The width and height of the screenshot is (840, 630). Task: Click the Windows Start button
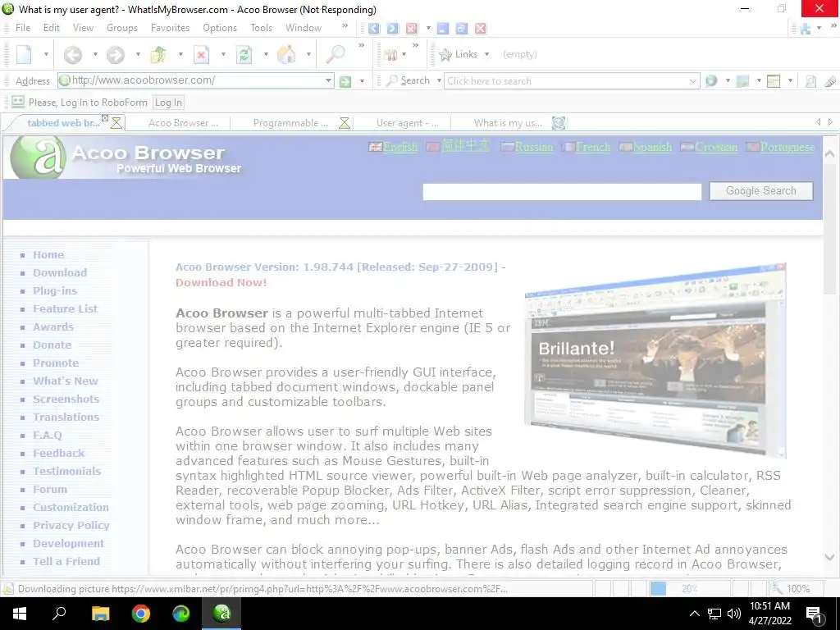[x=20, y=614]
